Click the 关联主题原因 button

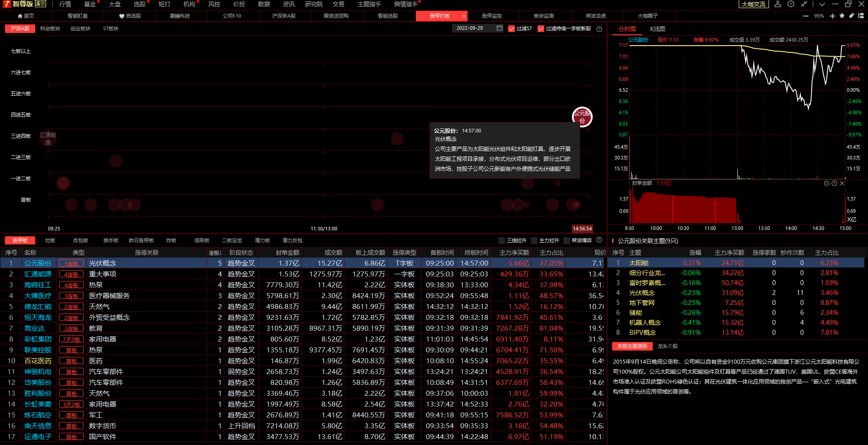(x=632, y=346)
